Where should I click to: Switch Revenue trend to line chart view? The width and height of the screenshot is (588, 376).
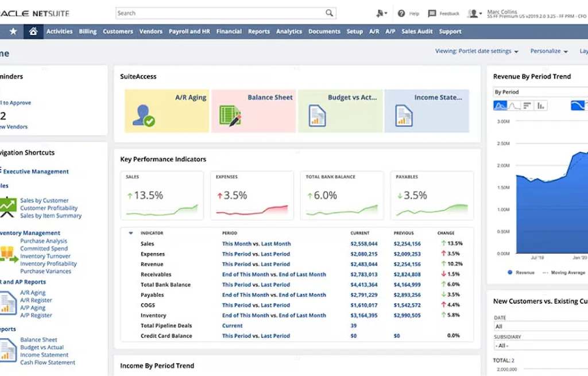(513, 105)
